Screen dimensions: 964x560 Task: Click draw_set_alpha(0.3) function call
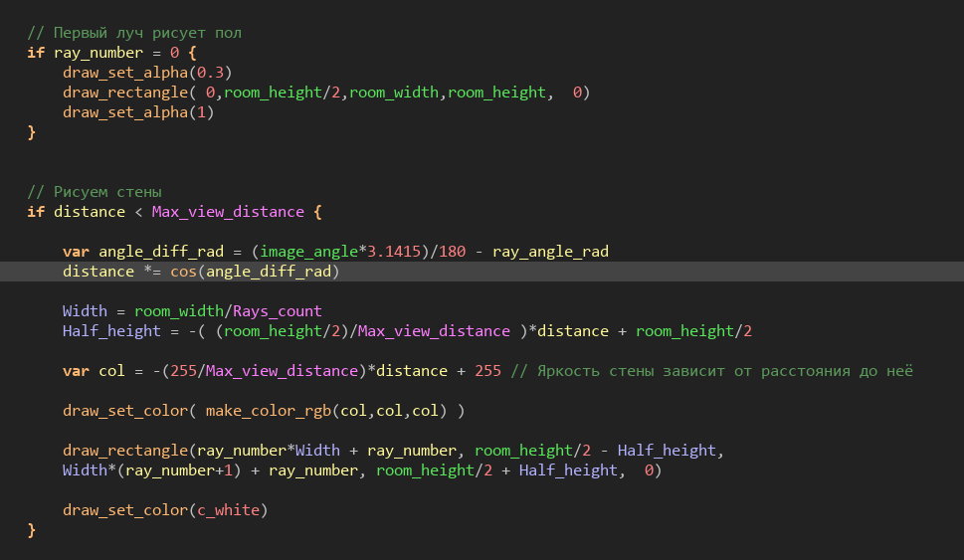click(147, 73)
